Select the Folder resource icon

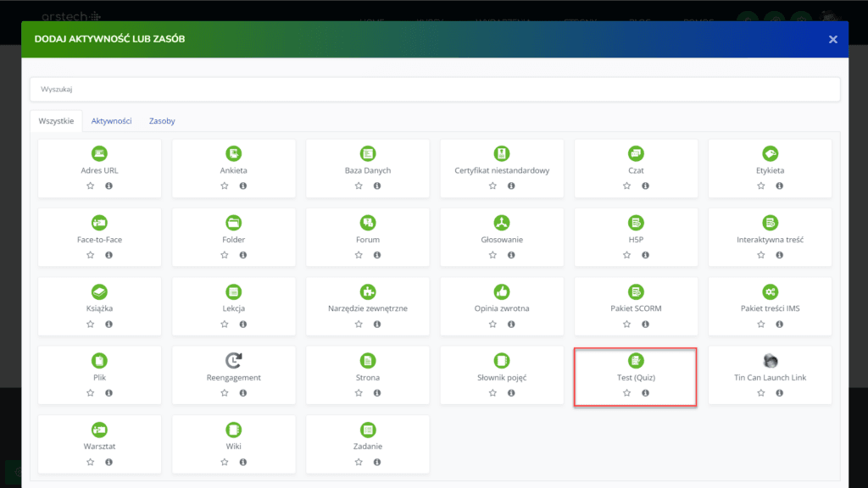pyautogui.click(x=234, y=223)
